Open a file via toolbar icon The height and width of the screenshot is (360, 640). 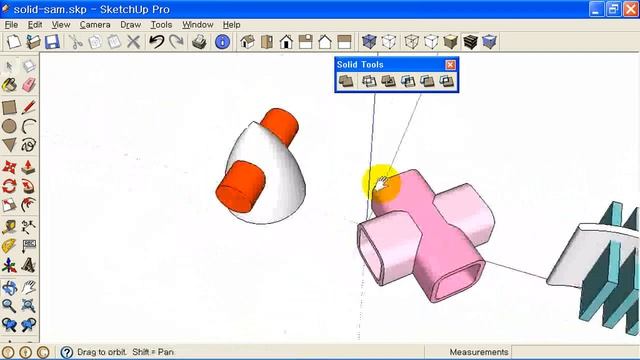[x=33, y=42]
